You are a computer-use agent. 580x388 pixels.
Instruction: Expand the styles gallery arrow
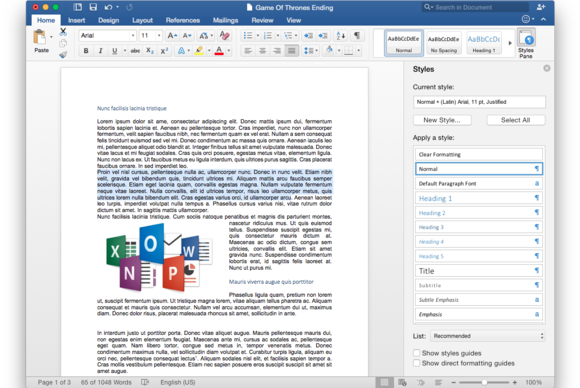pyautogui.click(x=510, y=43)
